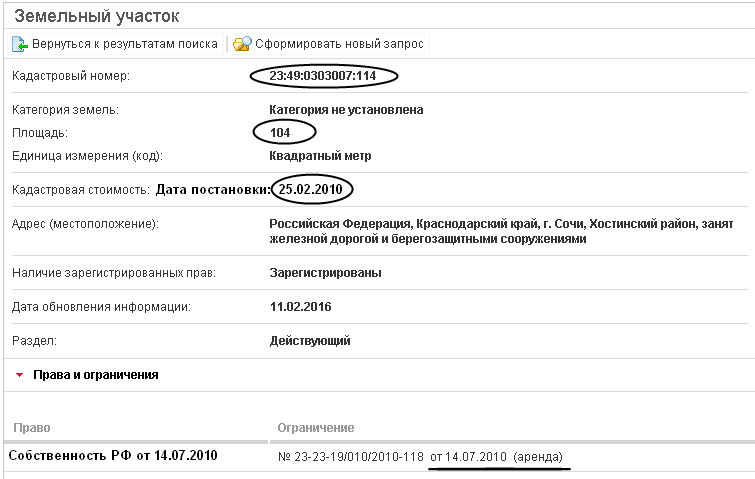Click the 'Право' column header
The width and height of the screenshot is (755, 479).
tap(31, 428)
